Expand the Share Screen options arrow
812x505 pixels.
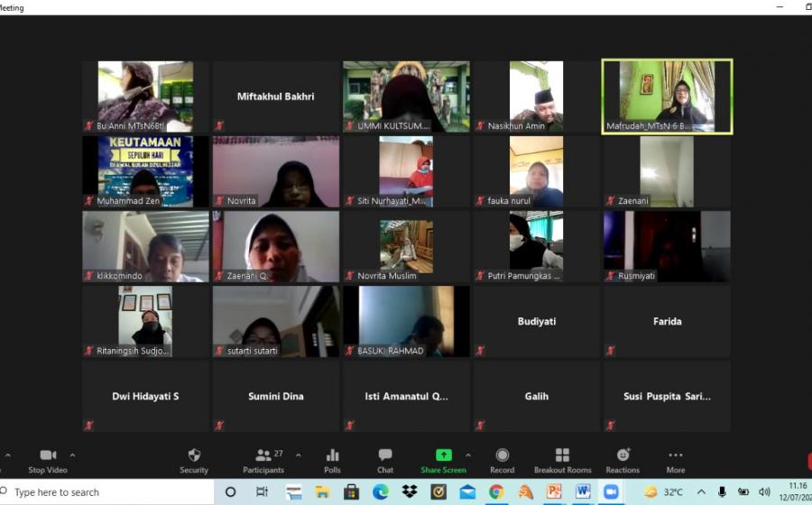(468, 454)
